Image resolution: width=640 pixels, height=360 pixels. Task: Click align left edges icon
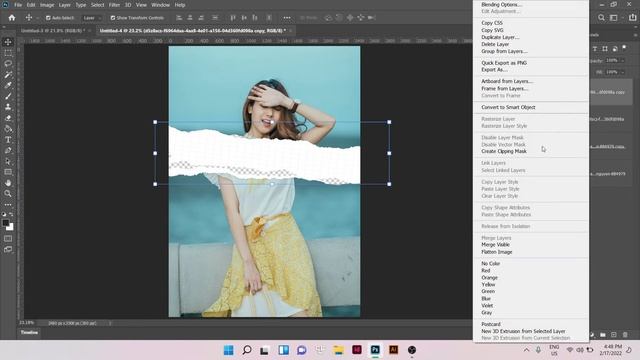(x=179, y=18)
